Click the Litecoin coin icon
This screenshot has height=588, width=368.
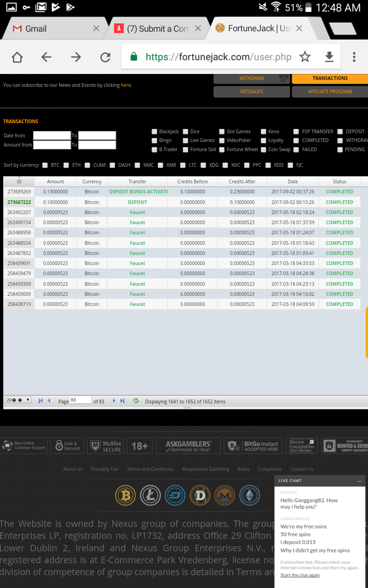(x=150, y=496)
